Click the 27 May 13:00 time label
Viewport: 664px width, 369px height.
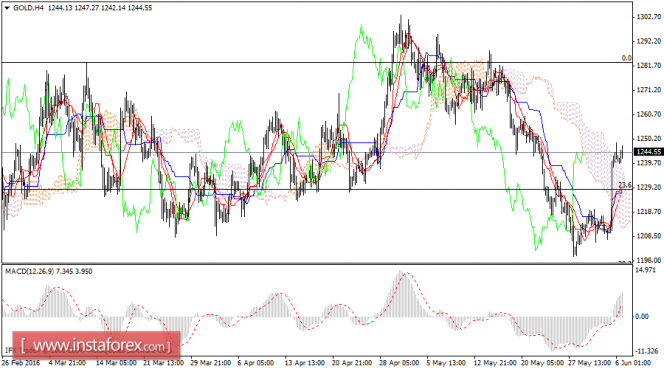589,363
